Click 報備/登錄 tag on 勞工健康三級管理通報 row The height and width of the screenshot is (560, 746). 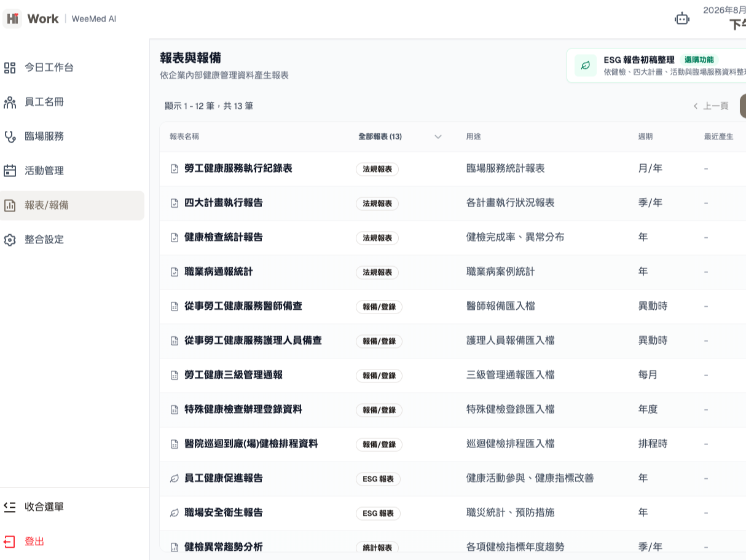pyautogui.click(x=379, y=376)
